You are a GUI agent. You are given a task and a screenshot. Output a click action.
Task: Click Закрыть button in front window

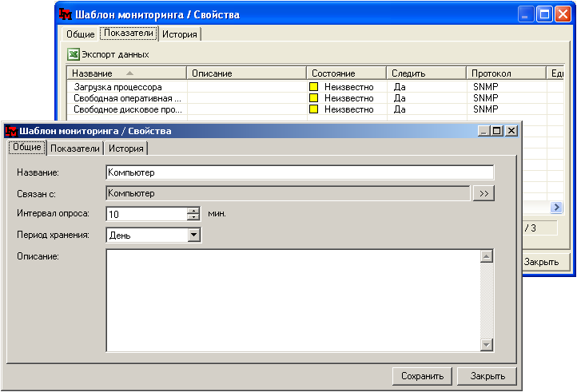[487, 376]
